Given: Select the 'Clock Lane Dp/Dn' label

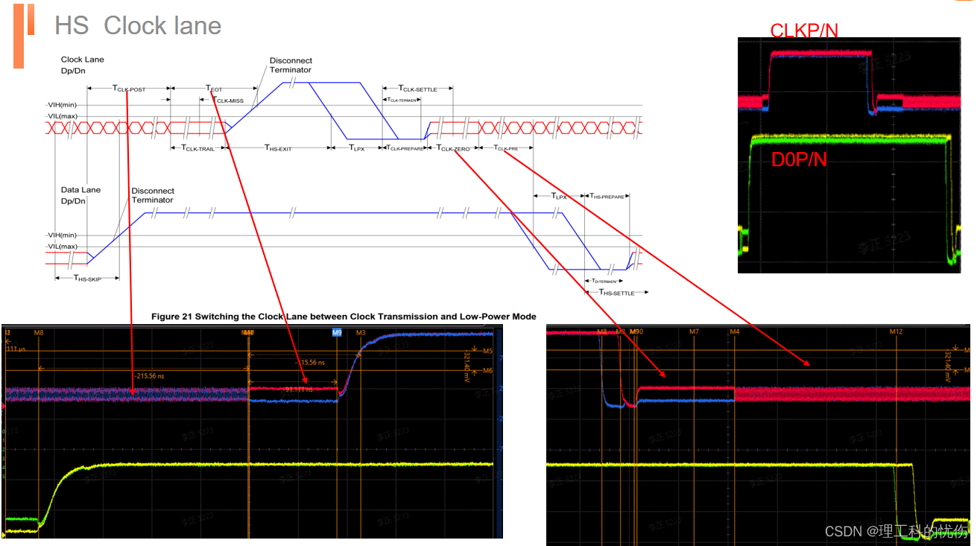Looking at the screenshot, I should (82, 64).
